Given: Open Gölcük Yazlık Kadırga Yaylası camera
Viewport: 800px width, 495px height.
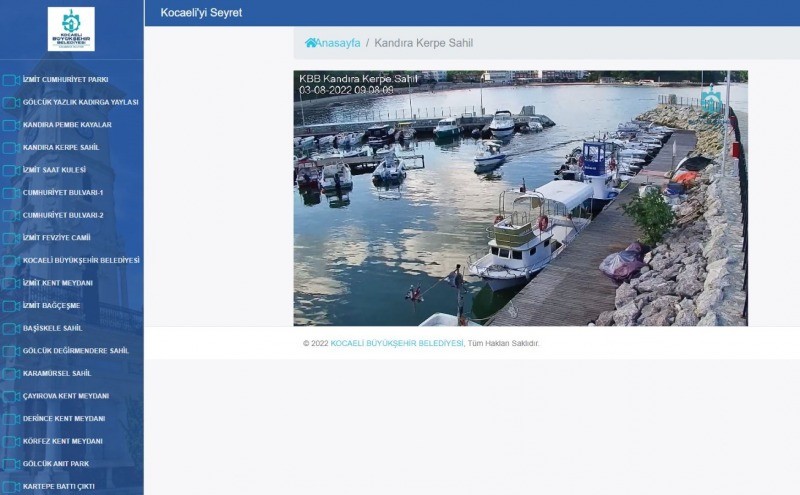Looking at the screenshot, I should click(x=81, y=102).
